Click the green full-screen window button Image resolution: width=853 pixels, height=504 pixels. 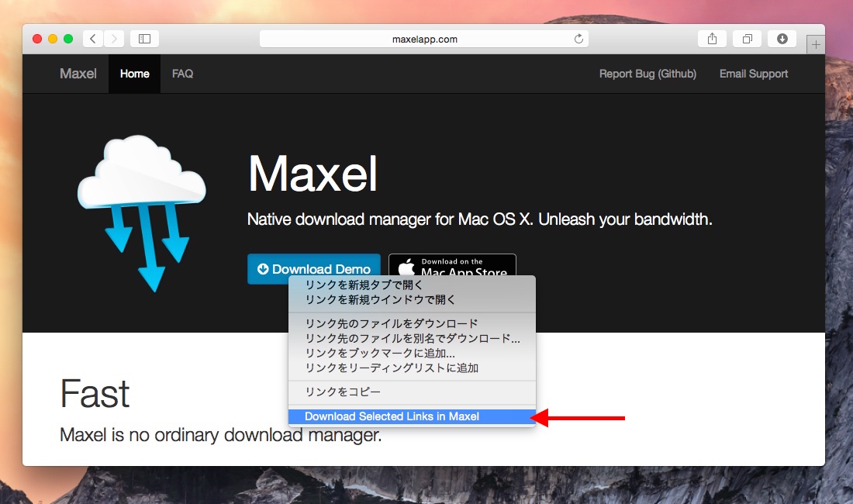pos(68,39)
